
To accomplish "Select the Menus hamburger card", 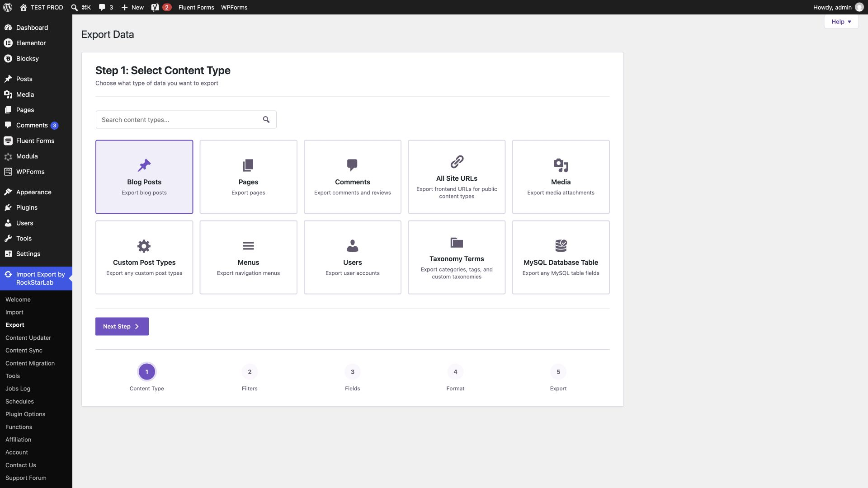I will 248,257.
